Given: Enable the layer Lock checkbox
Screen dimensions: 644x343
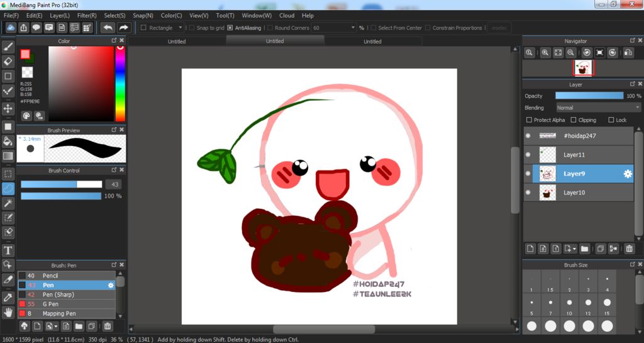Looking at the screenshot, I should pyautogui.click(x=611, y=120).
